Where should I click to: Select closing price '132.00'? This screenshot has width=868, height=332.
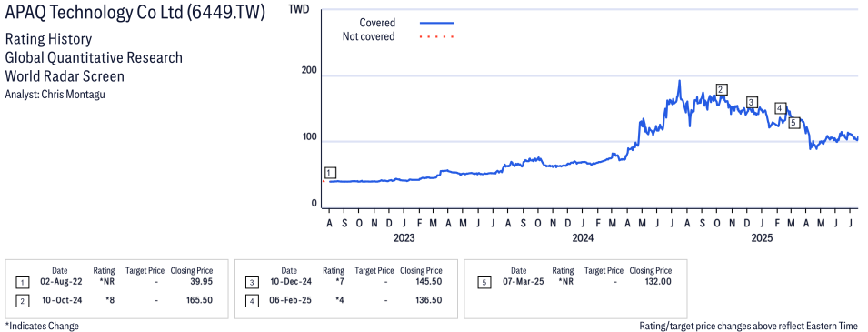coord(659,282)
